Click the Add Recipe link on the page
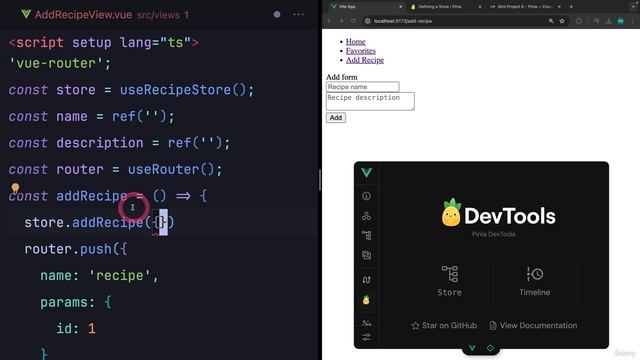The image size is (640, 360). click(x=364, y=60)
